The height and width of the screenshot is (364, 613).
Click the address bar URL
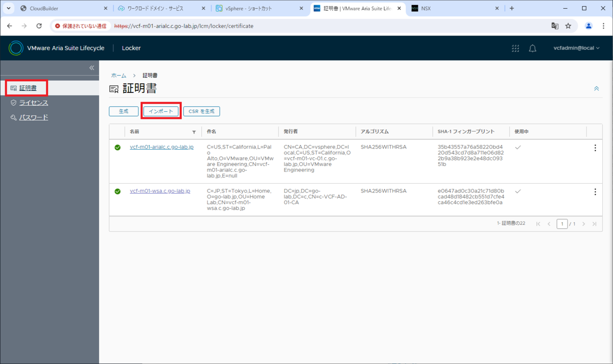pyautogui.click(x=183, y=26)
